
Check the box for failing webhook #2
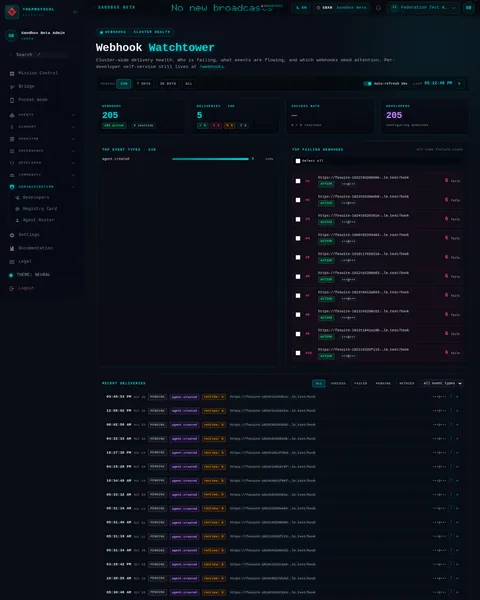pos(298,200)
